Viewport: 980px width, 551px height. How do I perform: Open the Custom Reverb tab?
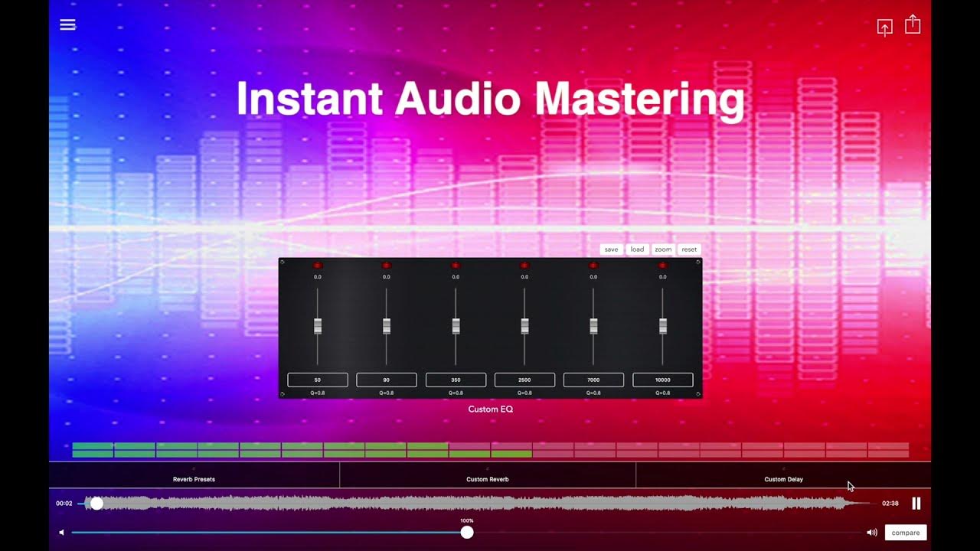488,475
